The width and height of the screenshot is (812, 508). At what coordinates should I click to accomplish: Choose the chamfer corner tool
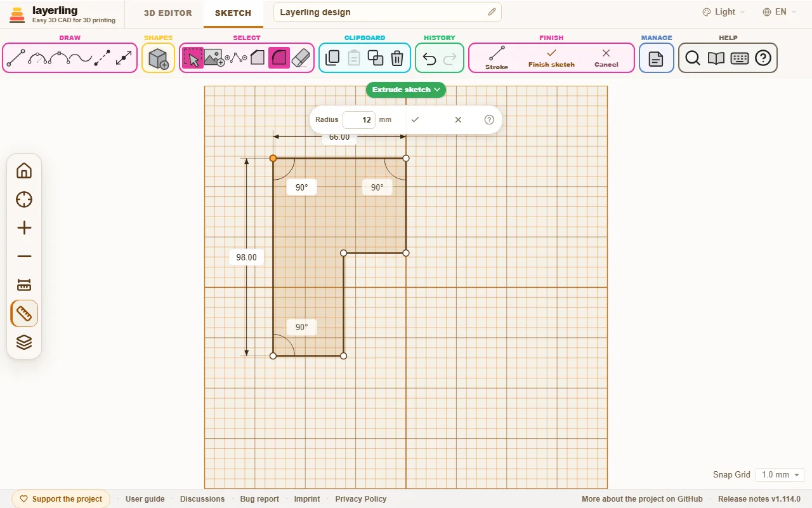click(257, 58)
